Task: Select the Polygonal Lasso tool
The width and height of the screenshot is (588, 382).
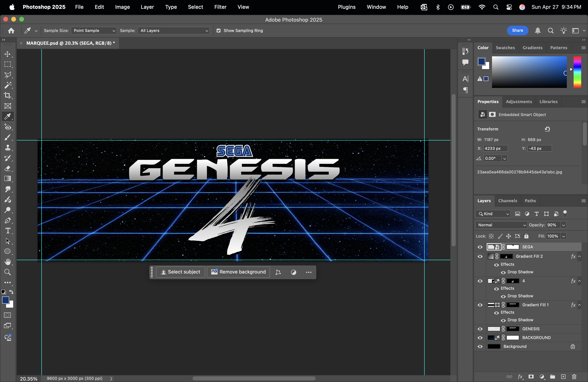Action: point(8,75)
